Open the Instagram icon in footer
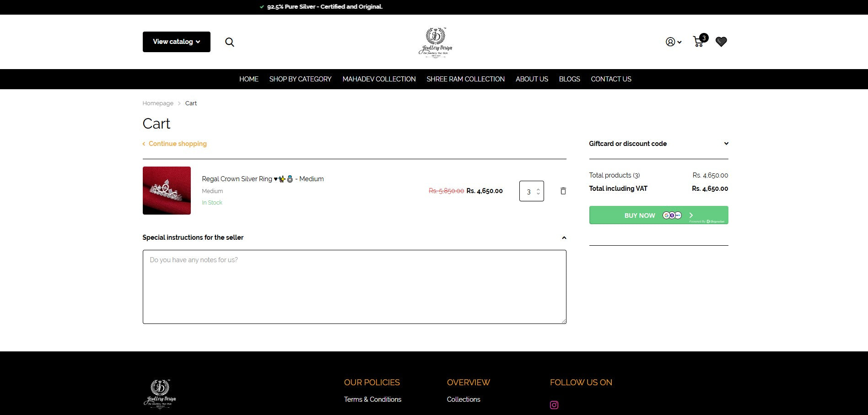Screen dimensions: 868x415 554,405
